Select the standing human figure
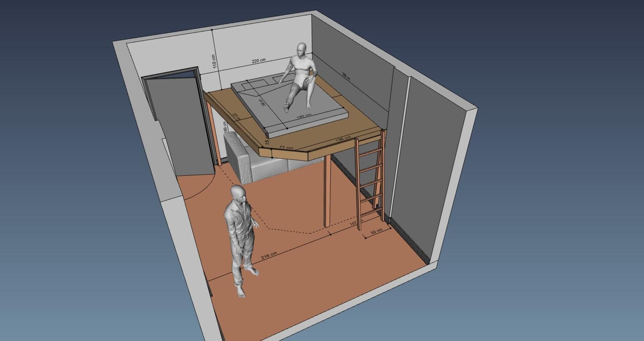Viewport: 644px width, 341px height. (241, 235)
